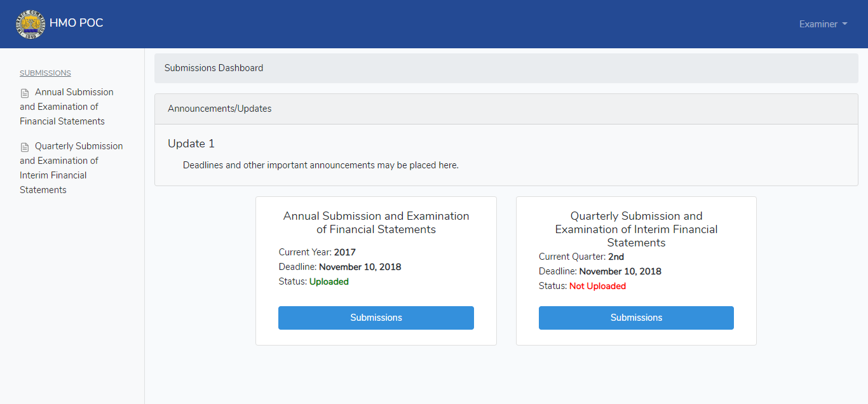Open Quarterly Submission and Examination sidebar link
The width and height of the screenshot is (868, 404).
pyautogui.click(x=71, y=168)
